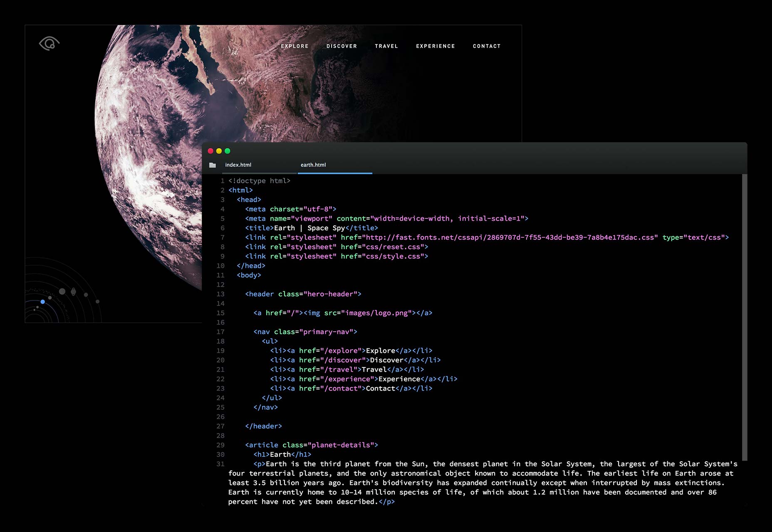
Task: Open CONTACT in the webpage navigation
Action: pyautogui.click(x=487, y=46)
